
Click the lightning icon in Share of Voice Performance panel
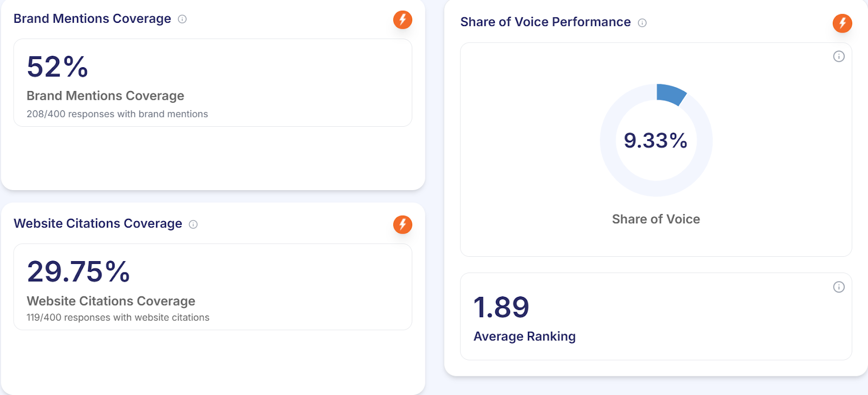842,23
